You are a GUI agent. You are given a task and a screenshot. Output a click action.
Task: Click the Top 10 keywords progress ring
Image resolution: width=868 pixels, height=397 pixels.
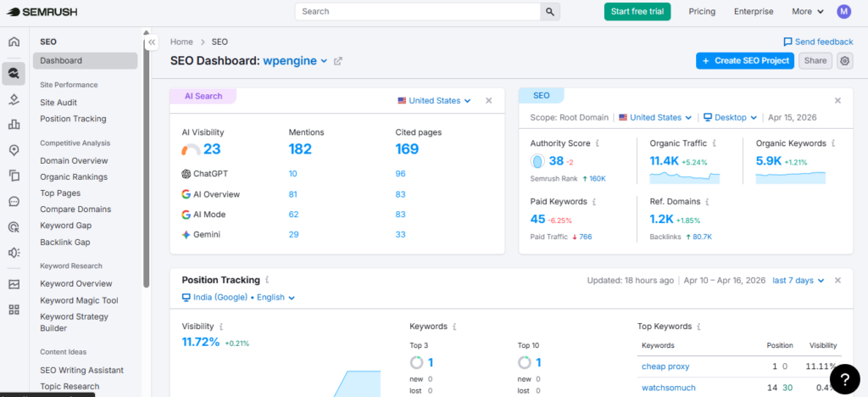[524, 363]
